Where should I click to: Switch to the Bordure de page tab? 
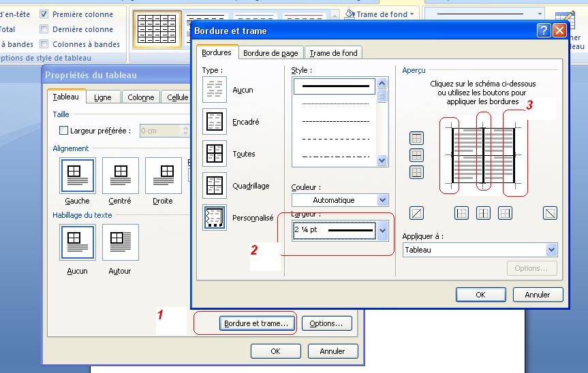(x=270, y=53)
